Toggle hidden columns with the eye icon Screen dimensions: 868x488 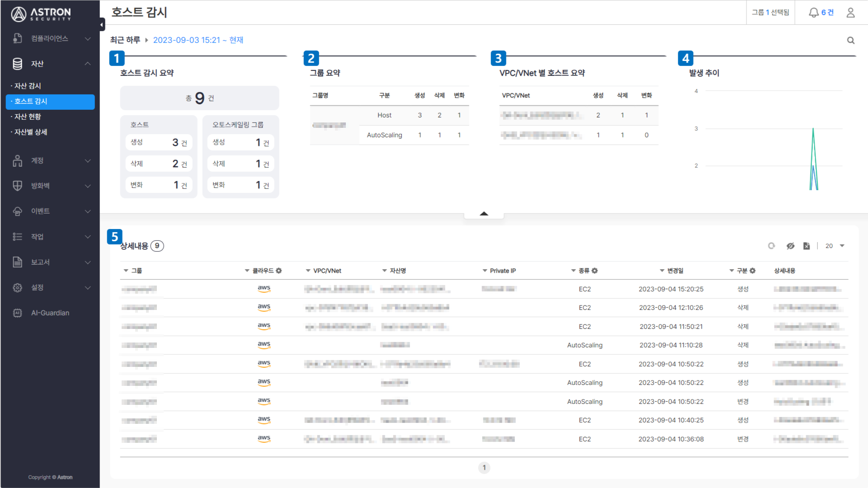click(x=790, y=246)
